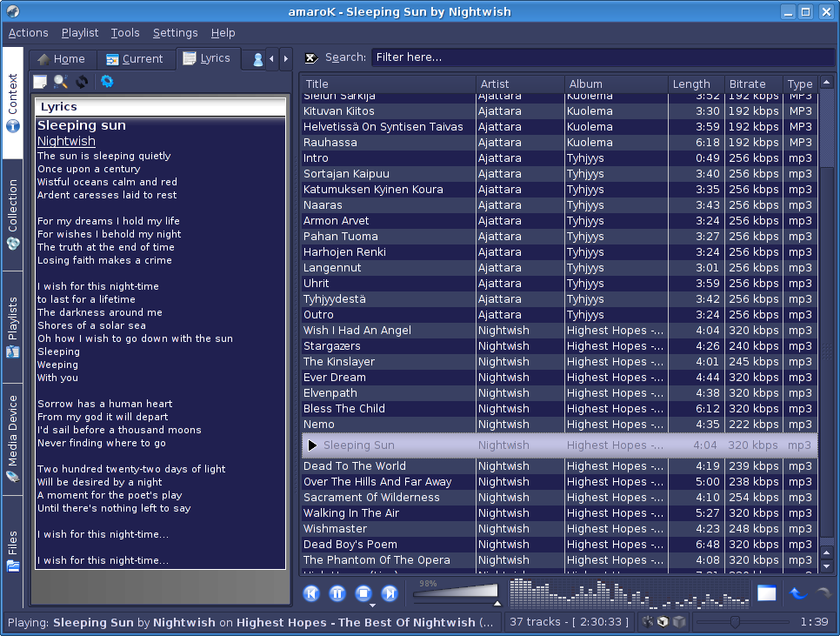The width and height of the screenshot is (840, 636).
Task: Select the Dead To The World row
Action: click(559, 466)
